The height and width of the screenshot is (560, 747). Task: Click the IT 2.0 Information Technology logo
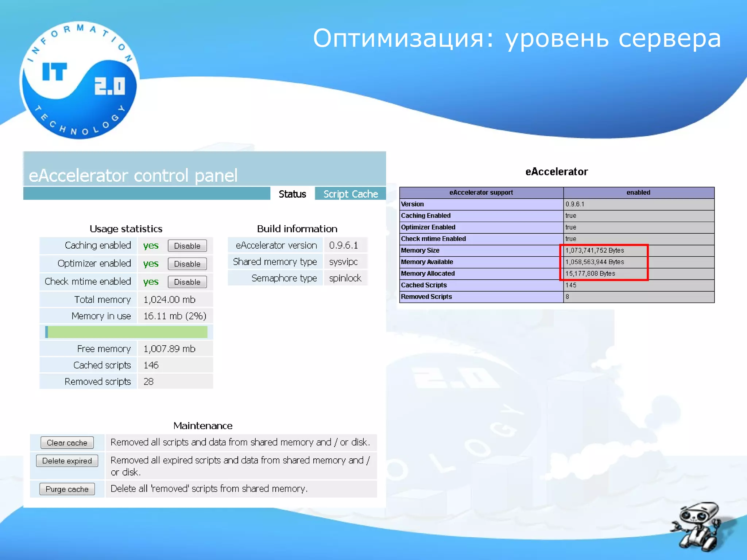coord(79,80)
